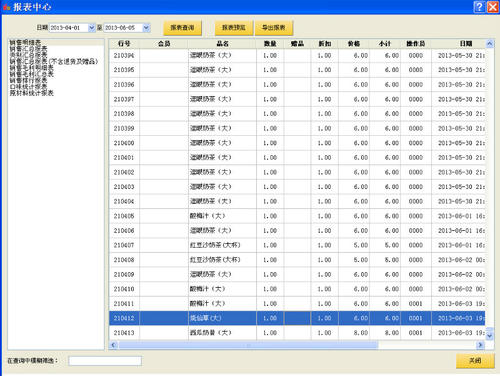Click price cell 5.00 in row 210407
The height and width of the screenshot is (376, 500).
(x=354, y=245)
